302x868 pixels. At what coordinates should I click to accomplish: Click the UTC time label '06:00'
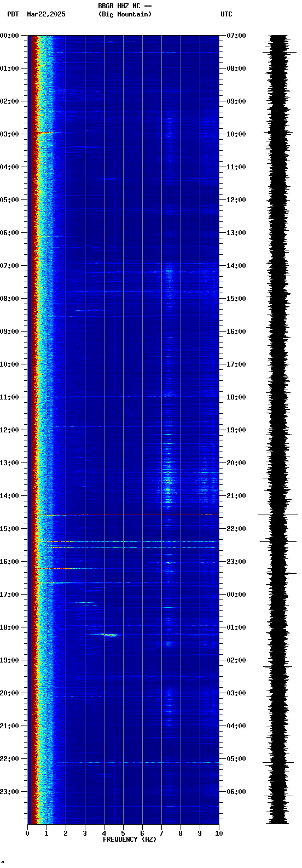[x=236, y=792]
